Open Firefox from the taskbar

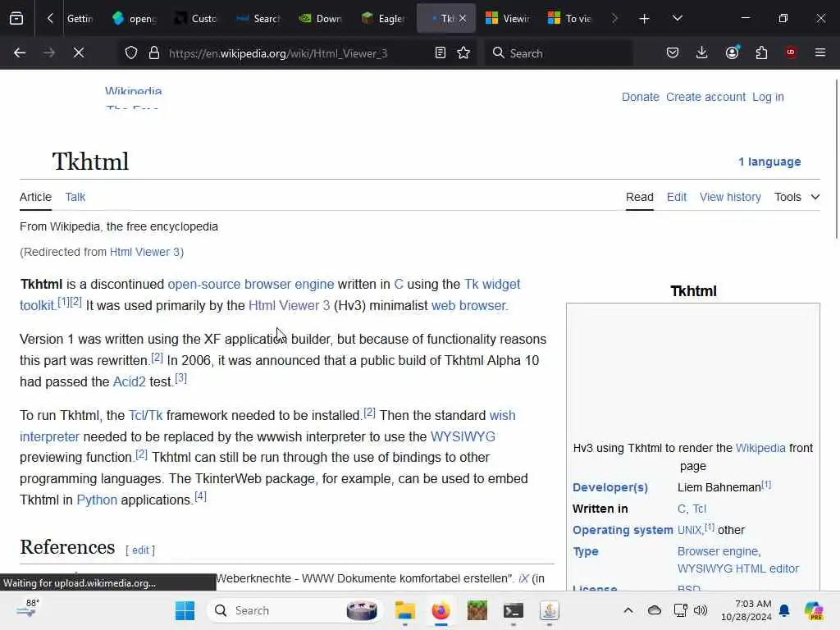441,610
